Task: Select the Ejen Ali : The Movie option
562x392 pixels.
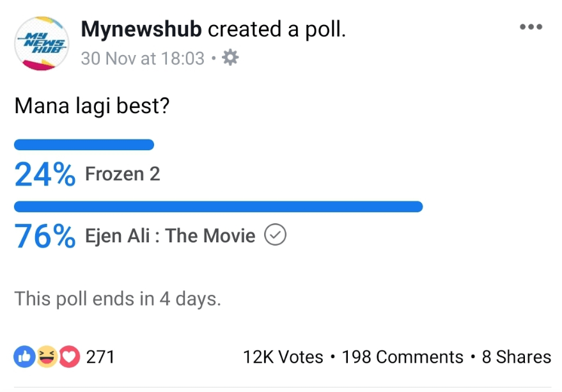Action: [x=170, y=236]
